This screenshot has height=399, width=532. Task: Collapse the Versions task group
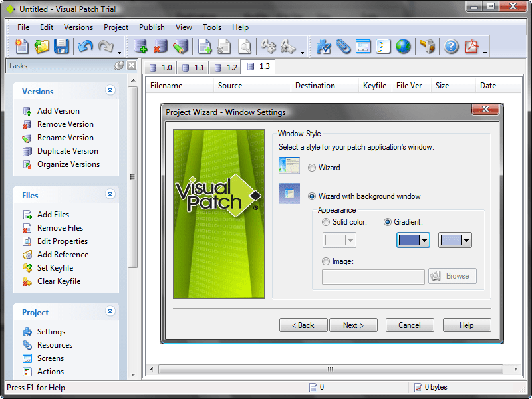pyautogui.click(x=110, y=91)
